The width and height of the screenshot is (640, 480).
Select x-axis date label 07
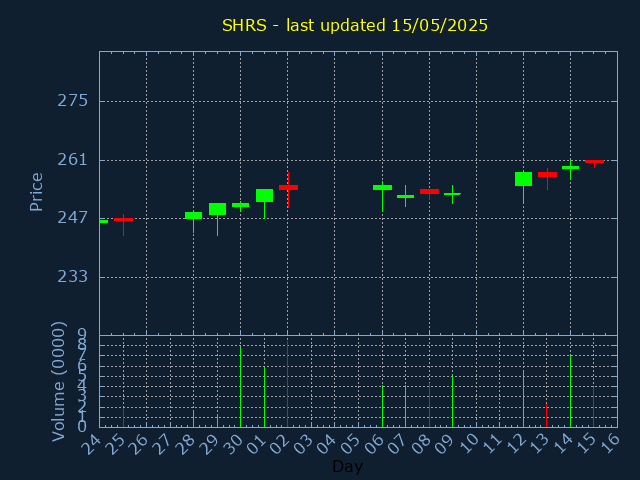[x=398, y=444]
